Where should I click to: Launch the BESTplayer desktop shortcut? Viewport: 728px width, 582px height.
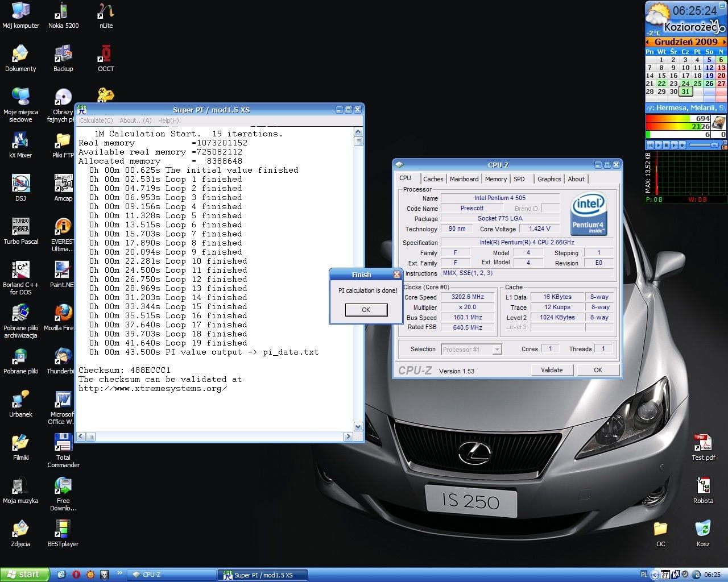[x=63, y=534]
